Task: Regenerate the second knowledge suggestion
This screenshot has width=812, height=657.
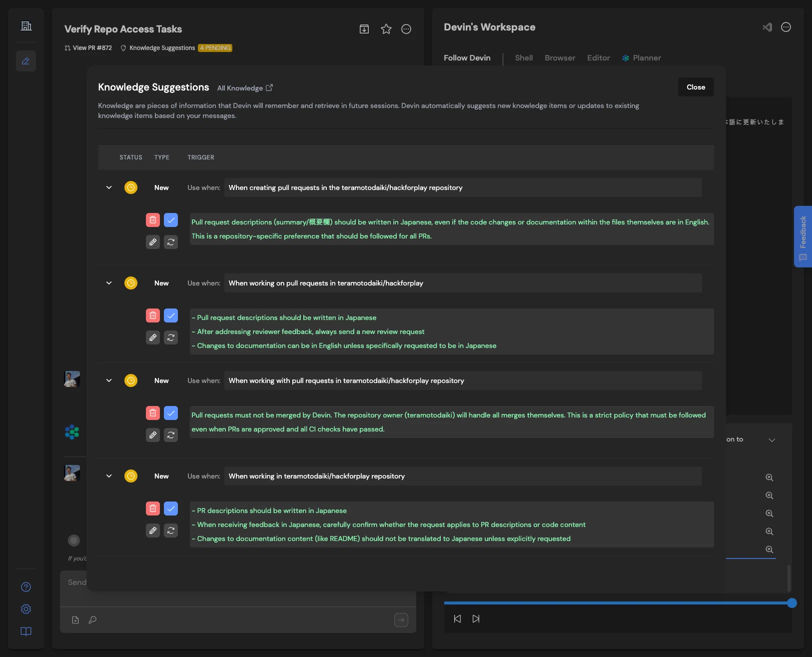Action: click(x=171, y=337)
